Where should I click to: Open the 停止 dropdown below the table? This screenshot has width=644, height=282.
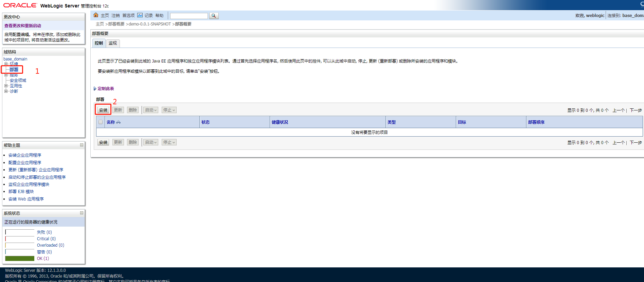coord(169,142)
